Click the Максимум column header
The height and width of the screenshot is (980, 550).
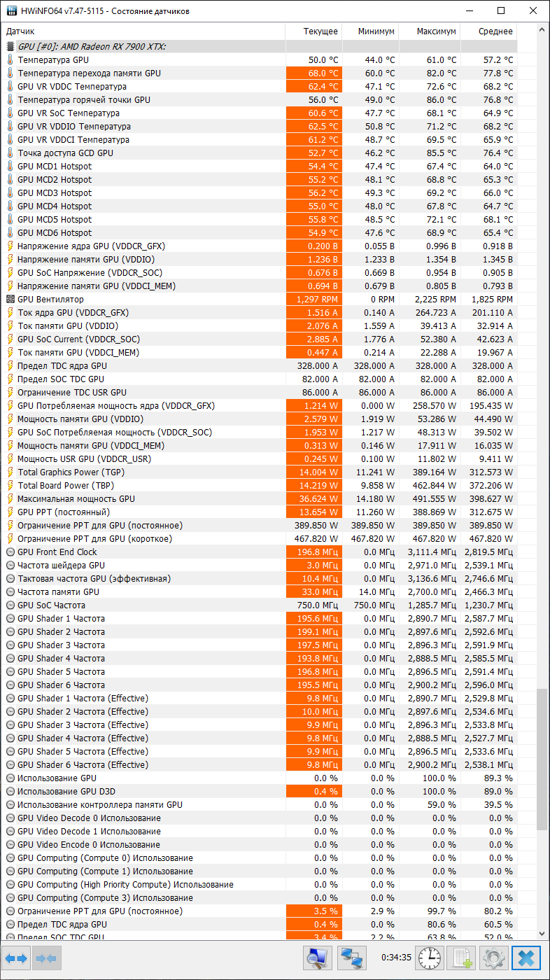click(430, 31)
